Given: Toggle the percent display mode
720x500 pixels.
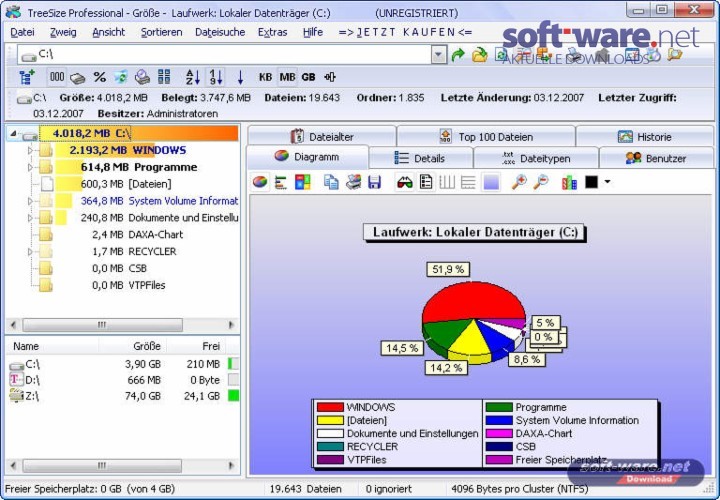Looking at the screenshot, I should point(99,77).
